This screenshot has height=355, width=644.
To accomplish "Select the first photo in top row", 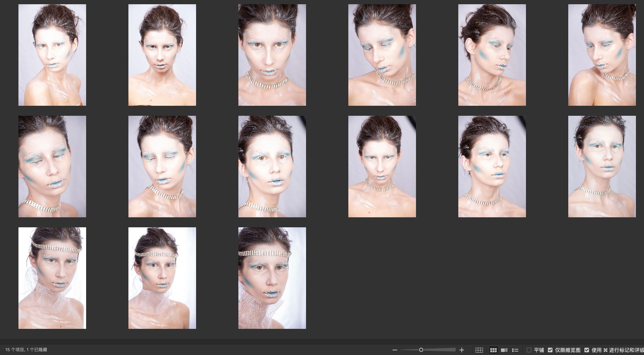I will pos(52,55).
